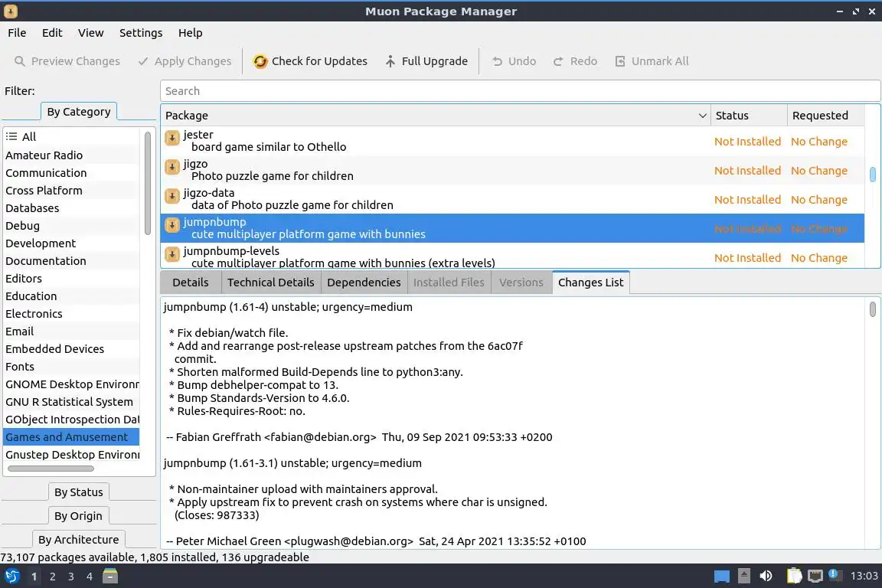This screenshot has height=588, width=882.
Task: Expand the By Status filter section
Action: click(x=79, y=492)
